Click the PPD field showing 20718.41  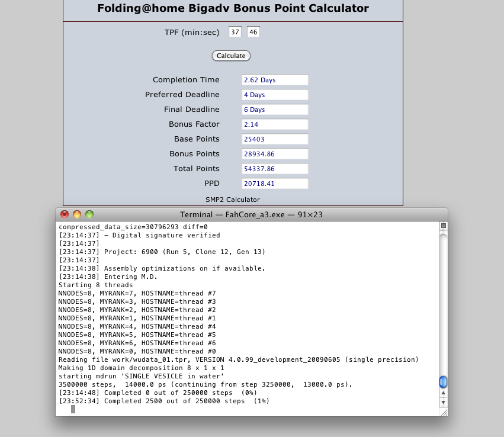tap(275, 183)
